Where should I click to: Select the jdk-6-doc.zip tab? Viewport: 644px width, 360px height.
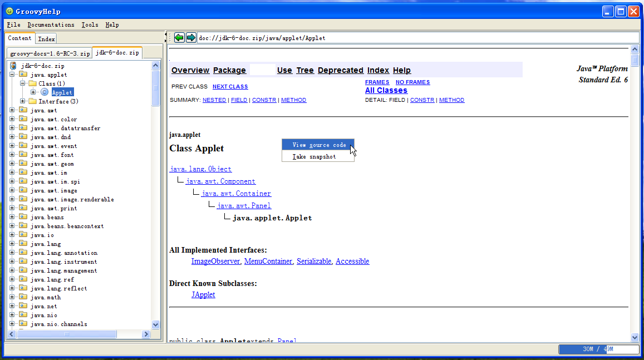[117, 52]
